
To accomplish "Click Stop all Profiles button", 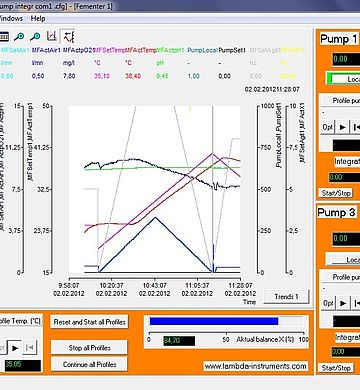I will (x=89, y=348).
